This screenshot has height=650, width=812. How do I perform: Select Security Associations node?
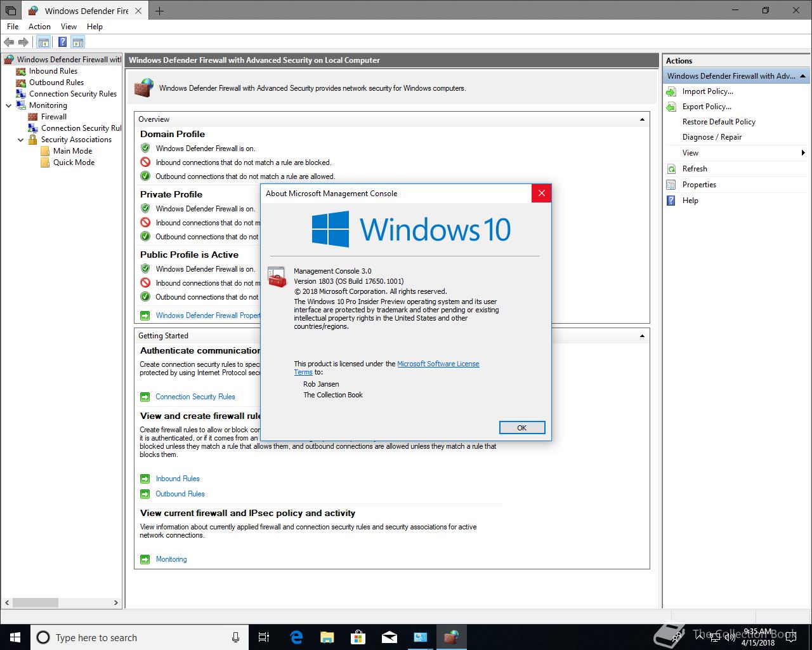[76, 140]
